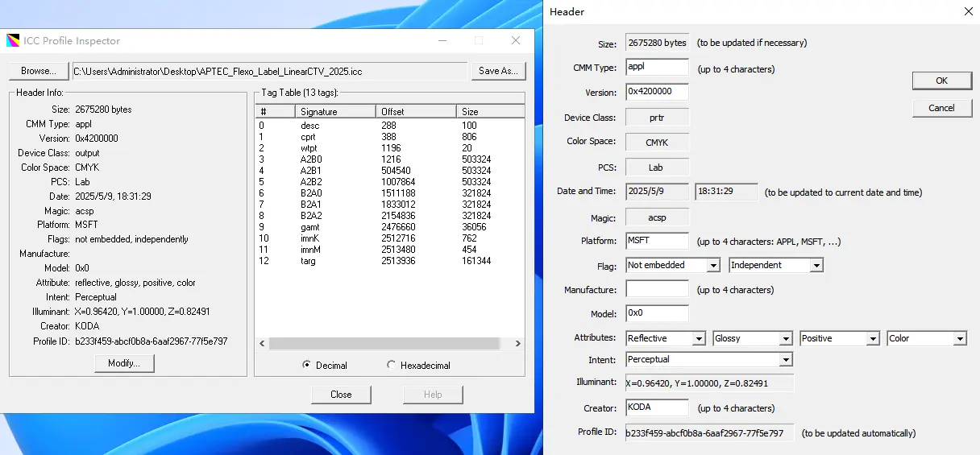Screen dimensions: 980x455
Task: Click size value '161344' in tag table
Action: point(476,261)
